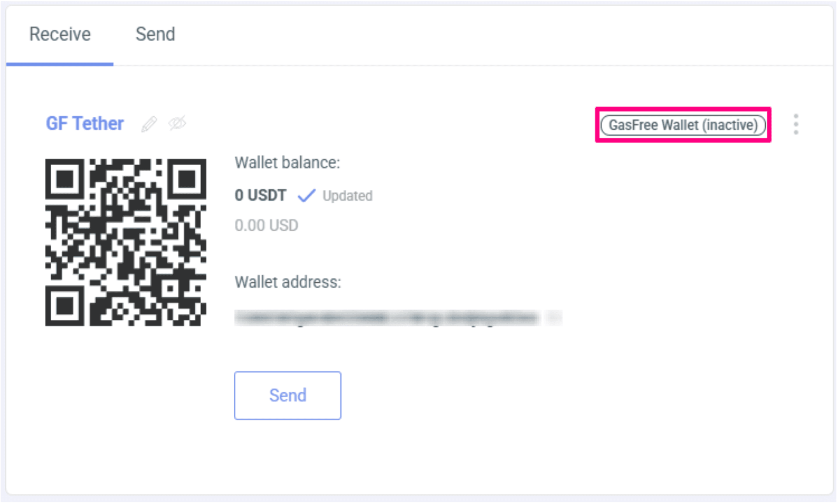838x504 pixels.
Task: Click the pencil icon to rename GF Tether
Action: point(149,124)
